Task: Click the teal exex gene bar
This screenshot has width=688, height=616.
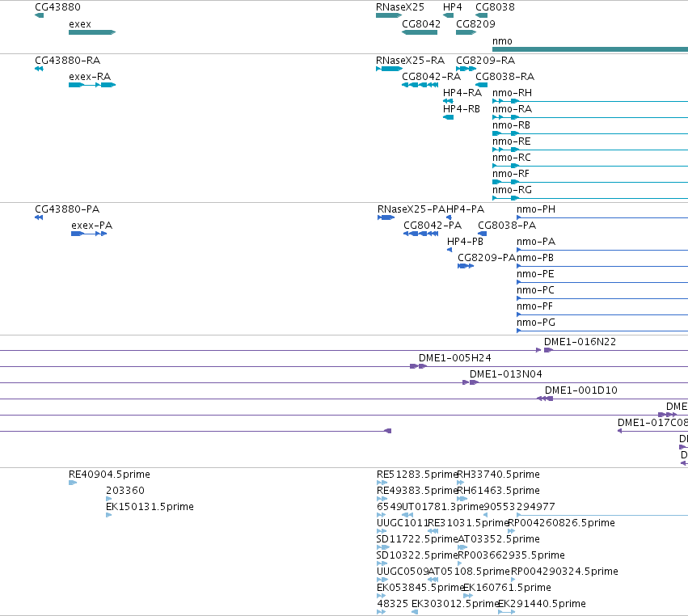Action: point(92,32)
